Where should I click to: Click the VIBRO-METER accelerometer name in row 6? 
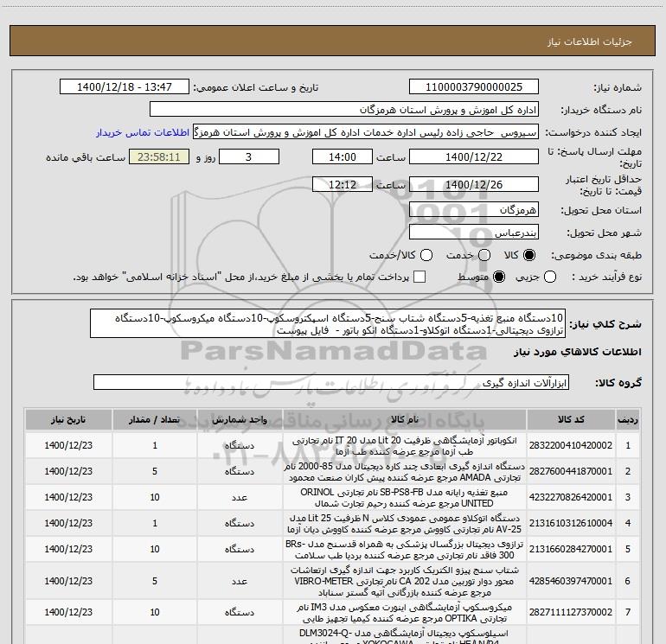(x=405, y=581)
